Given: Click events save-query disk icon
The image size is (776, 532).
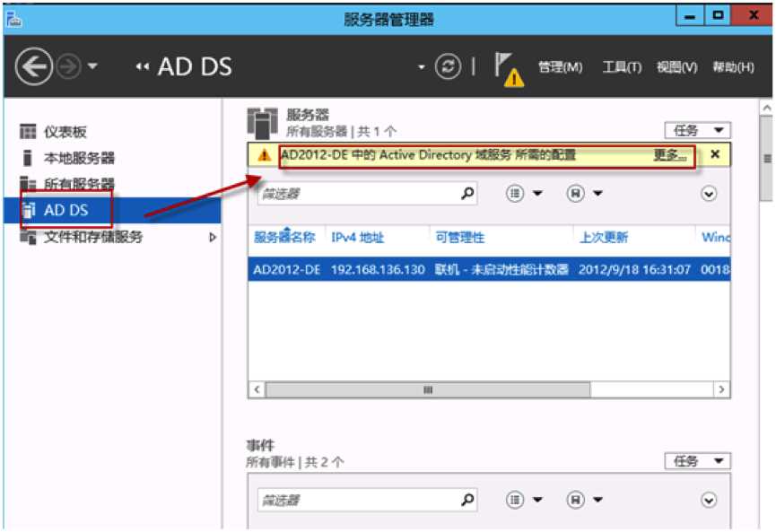Looking at the screenshot, I should coord(575,500).
